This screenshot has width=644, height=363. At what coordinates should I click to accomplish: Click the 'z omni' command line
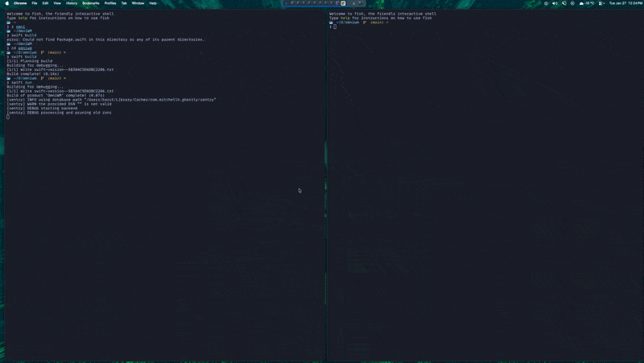(x=16, y=27)
